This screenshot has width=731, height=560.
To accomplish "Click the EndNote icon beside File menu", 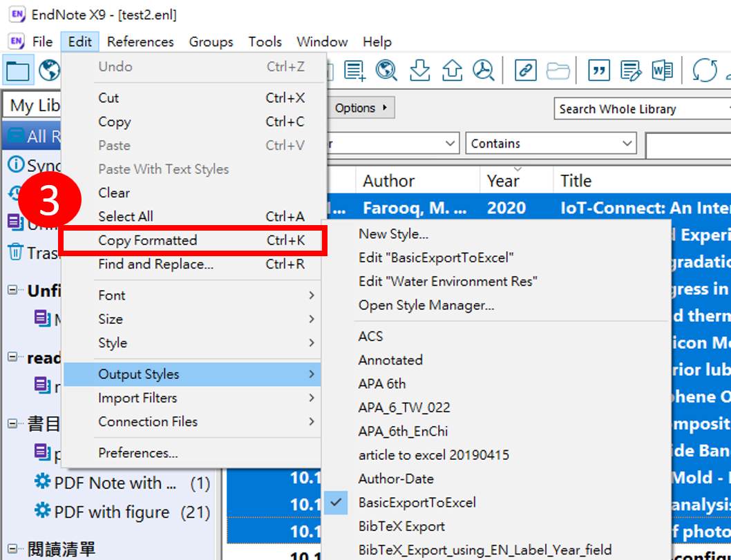I will click(x=17, y=41).
